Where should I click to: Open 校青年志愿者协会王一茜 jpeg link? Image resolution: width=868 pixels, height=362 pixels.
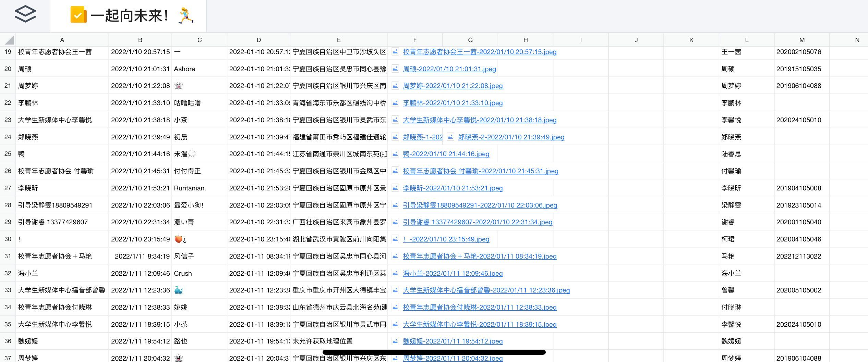[x=479, y=52]
